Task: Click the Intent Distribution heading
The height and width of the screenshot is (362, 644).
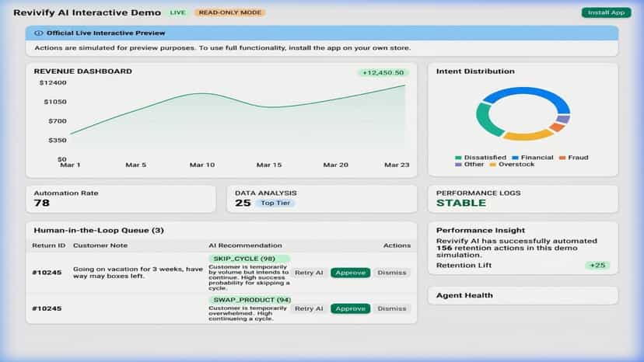Action: pyautogui.click(x=475, y=71)
